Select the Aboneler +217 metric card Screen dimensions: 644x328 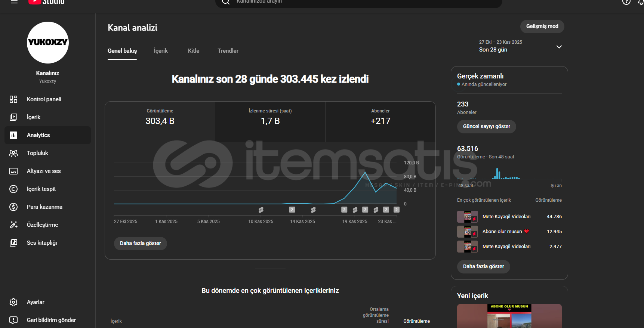point(380,122)
